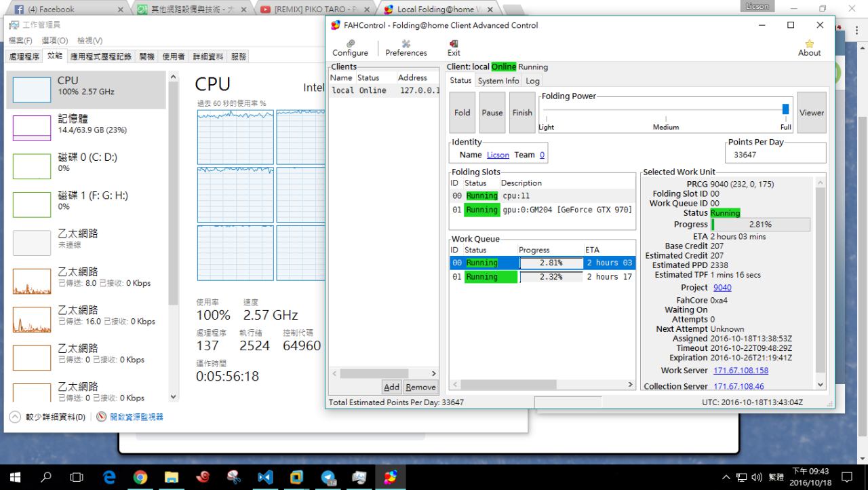Open Visual Studio from the taskbar
Viewport: 868px width, 490px height.
click(x=265, y=477)
